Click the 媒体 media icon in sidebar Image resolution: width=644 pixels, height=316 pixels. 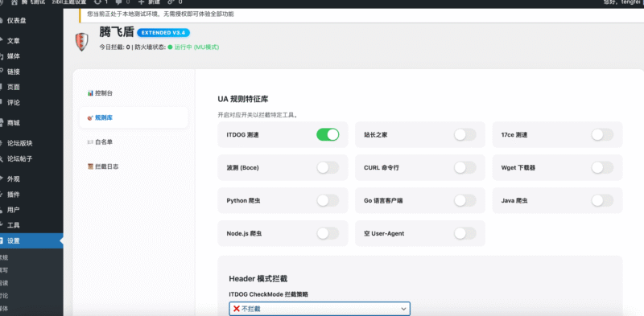coord(2,56)
